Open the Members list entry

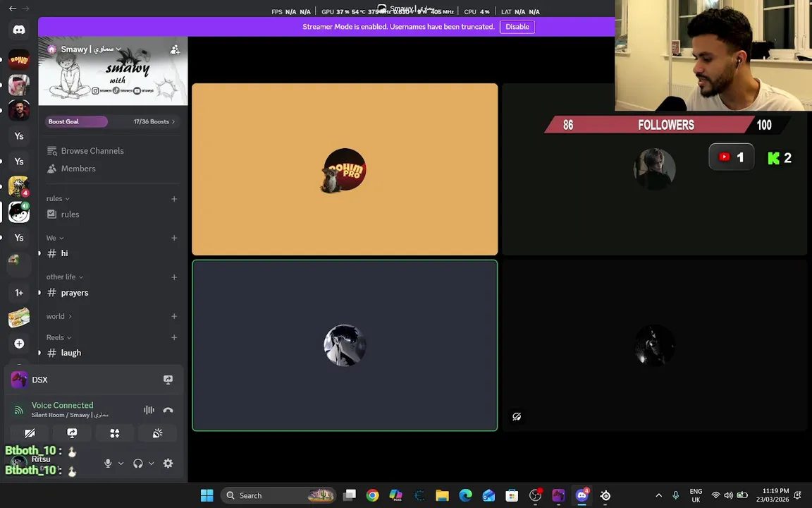coord(112,169)
